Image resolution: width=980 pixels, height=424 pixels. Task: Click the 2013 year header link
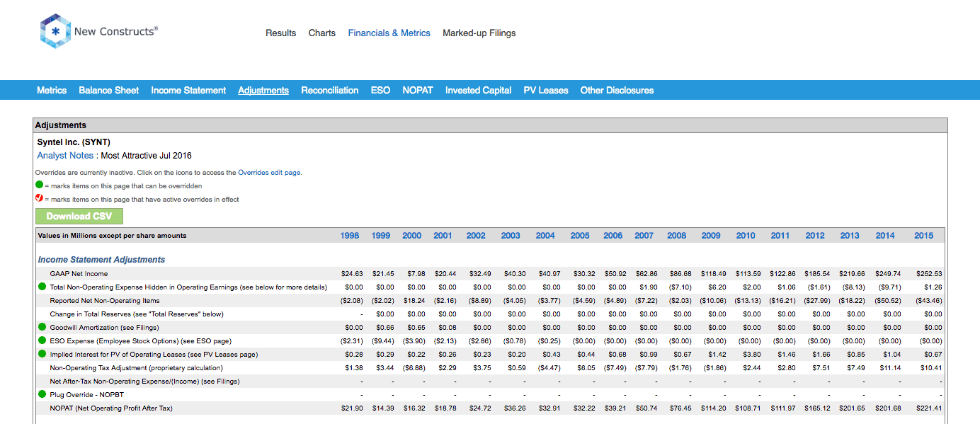pyautogui.click(x=850, y=236)
